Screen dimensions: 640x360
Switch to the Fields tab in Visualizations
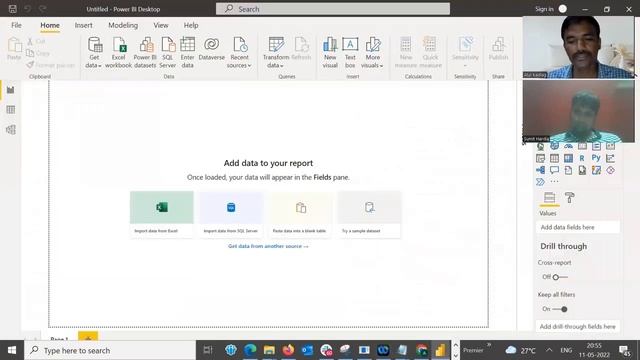(549, 198)
